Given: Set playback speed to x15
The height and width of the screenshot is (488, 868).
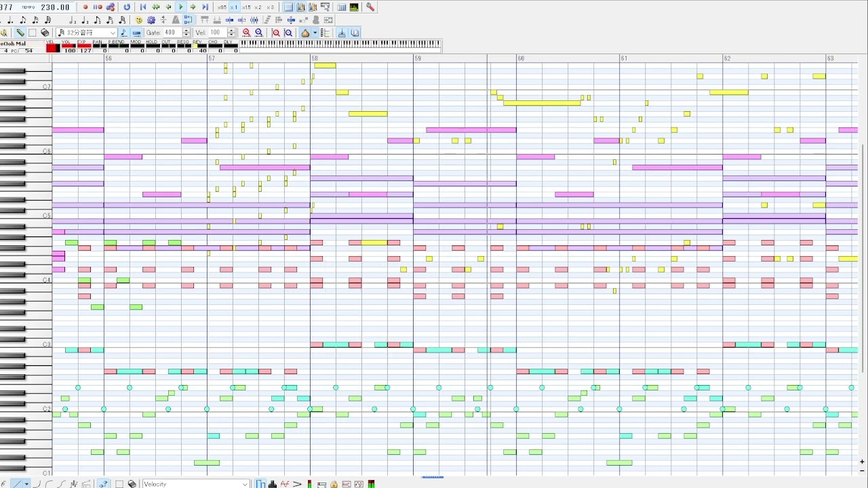Looking at the screenshot, I should [246, 7].
